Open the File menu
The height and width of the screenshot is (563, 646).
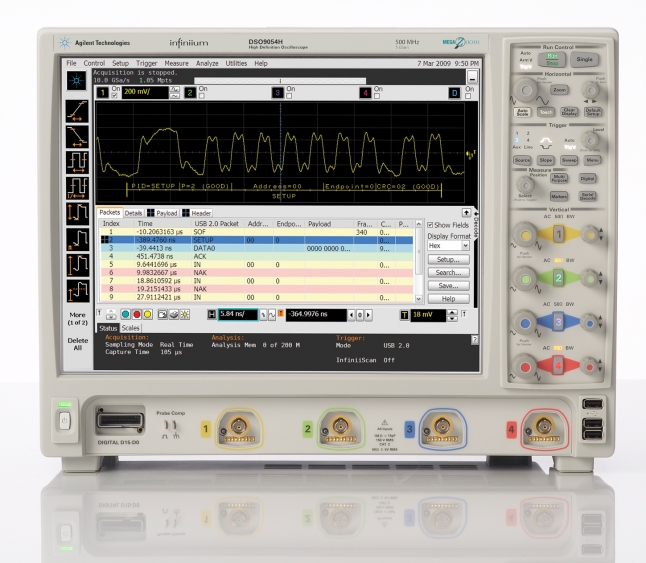(x=71, y=63)
